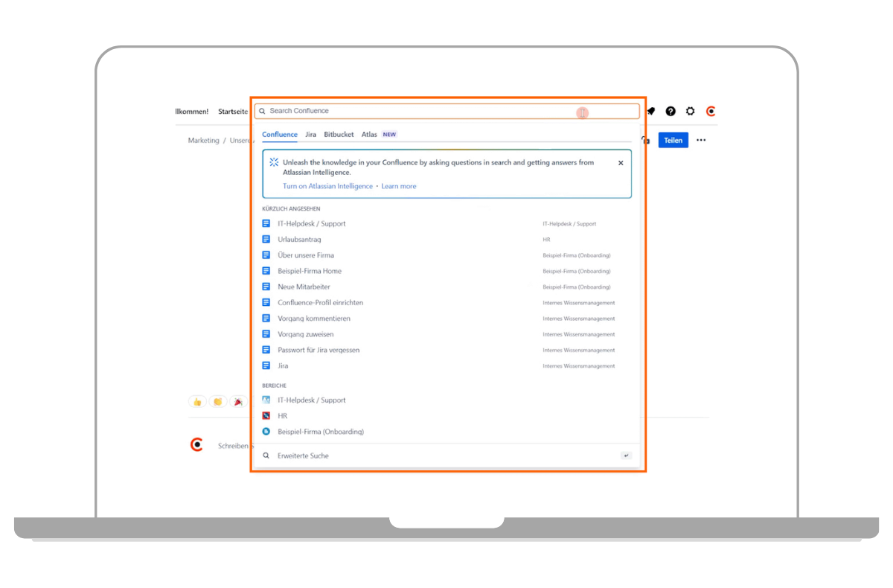Click Turn on Atlassian Intelligence link
The width and height of the screenshot is (893, 588).
click(x=327, y=186)
